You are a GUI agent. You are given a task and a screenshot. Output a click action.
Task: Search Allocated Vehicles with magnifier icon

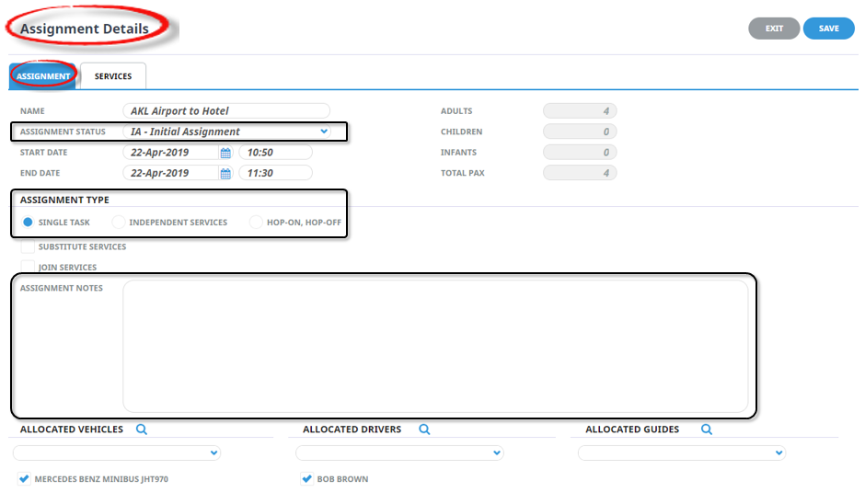[x=142, y=430]
